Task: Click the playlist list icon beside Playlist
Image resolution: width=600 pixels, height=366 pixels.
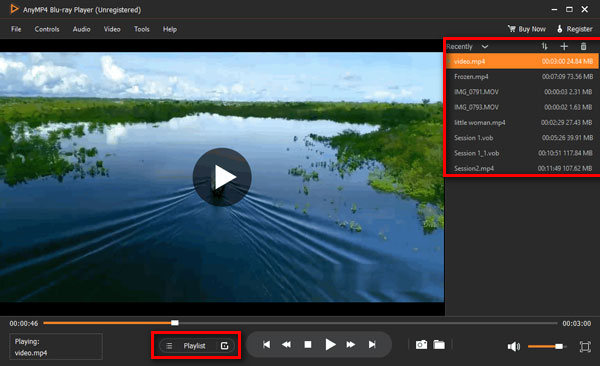Action: tap(169, 346)
